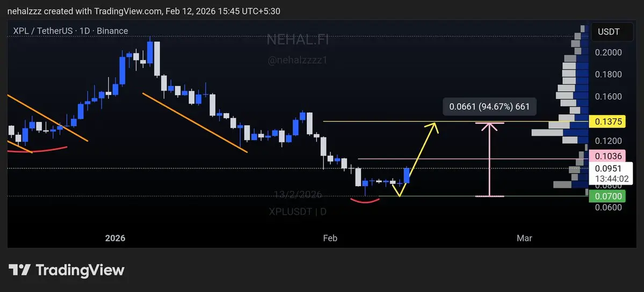The image size is (644, 292).
Task: Click the 0.0600 price axis tick
Action: tap(609, 207)
